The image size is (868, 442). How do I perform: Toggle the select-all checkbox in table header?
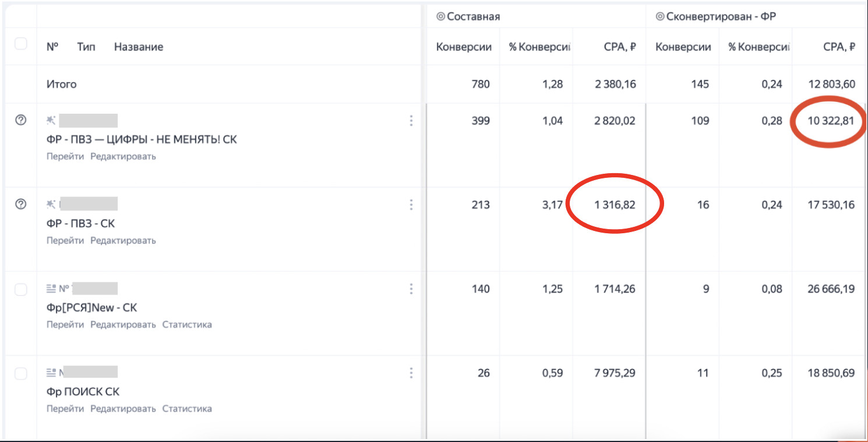pos(20,44)
